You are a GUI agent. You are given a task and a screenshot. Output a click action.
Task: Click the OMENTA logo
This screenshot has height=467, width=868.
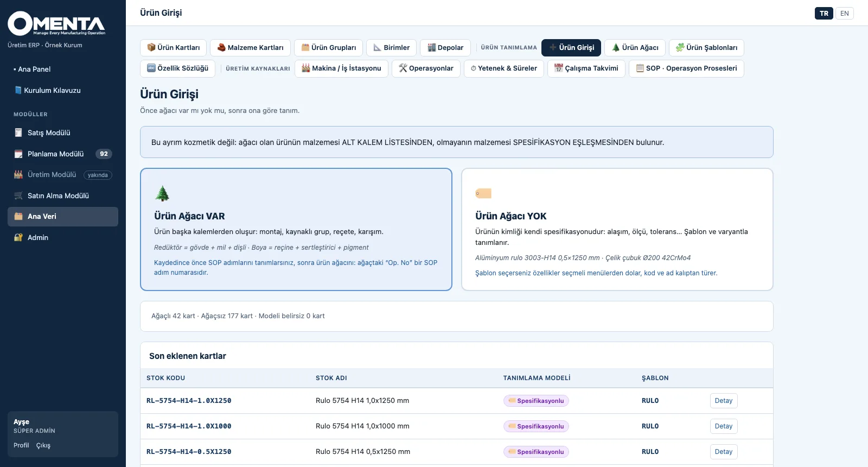[x=56, y=23]
